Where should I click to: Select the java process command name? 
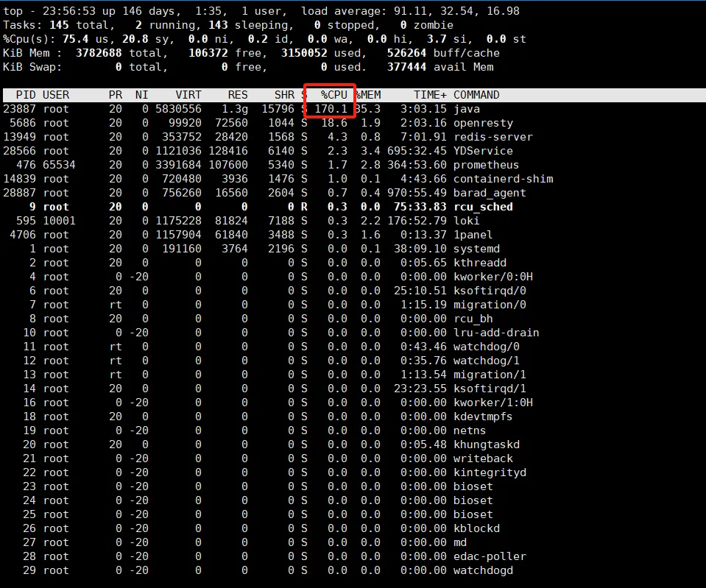pos(467,109)
